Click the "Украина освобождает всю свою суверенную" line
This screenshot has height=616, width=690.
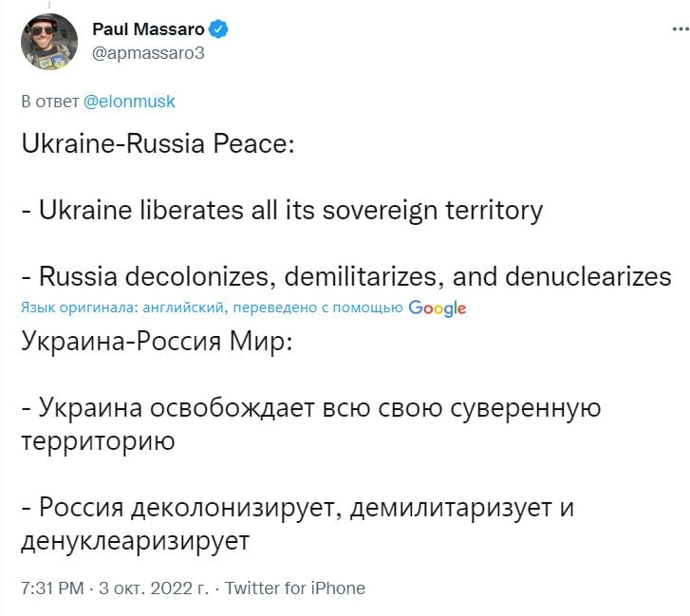pyautogui.click(x=311, y=408)
